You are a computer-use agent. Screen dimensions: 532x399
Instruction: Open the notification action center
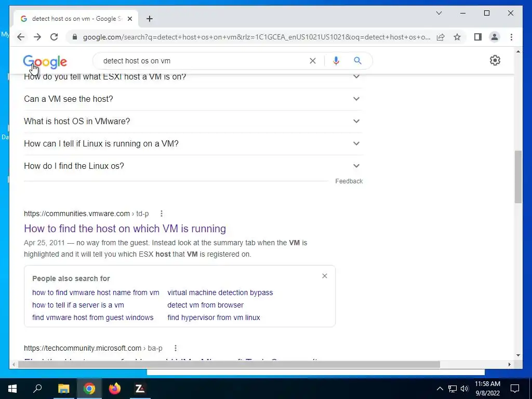point(515,389)
